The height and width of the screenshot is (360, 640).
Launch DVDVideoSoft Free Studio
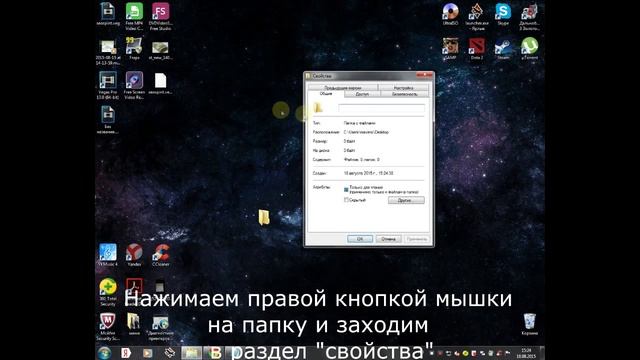click(160, 16)
